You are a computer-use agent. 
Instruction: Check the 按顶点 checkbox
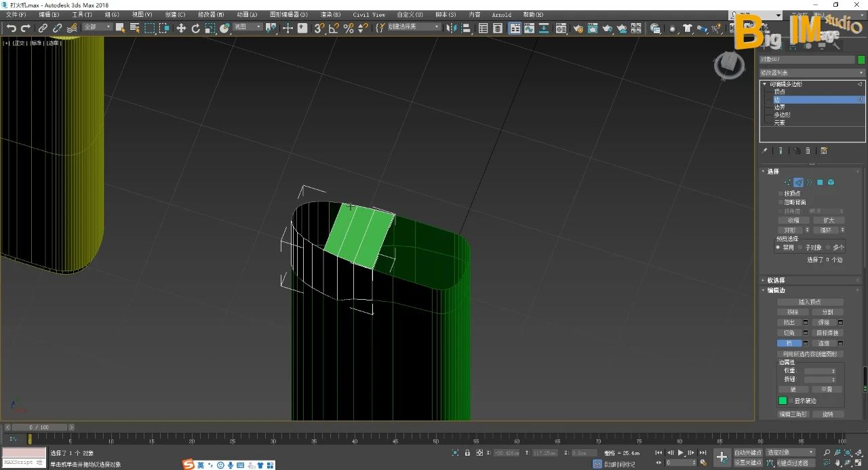point(781,193)
